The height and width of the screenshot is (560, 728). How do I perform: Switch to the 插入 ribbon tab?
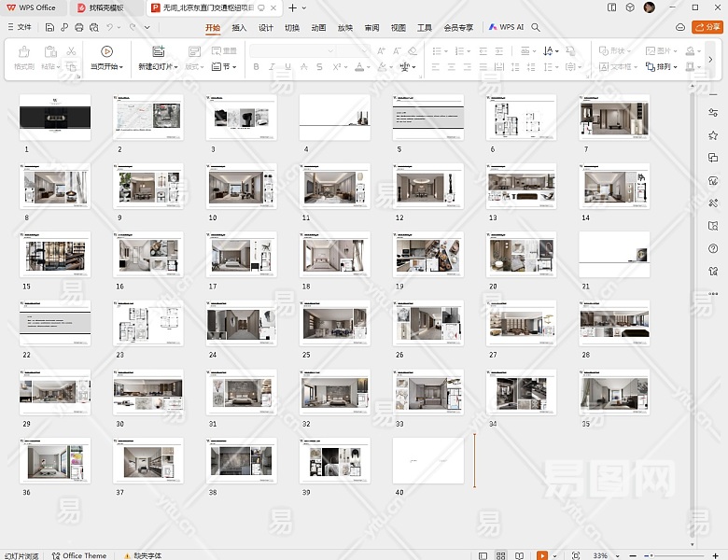tap(239, 28)
